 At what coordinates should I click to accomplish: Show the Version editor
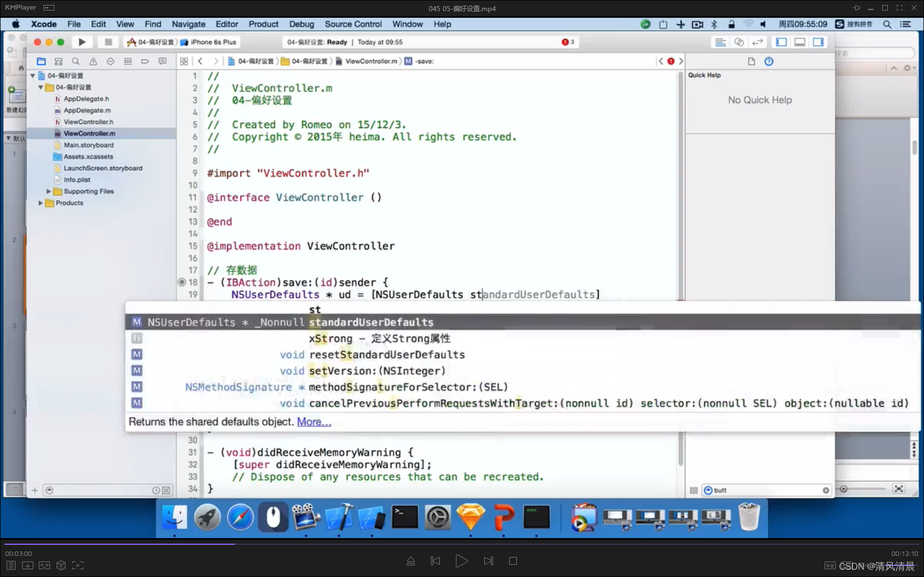click(x=757, y=42)
